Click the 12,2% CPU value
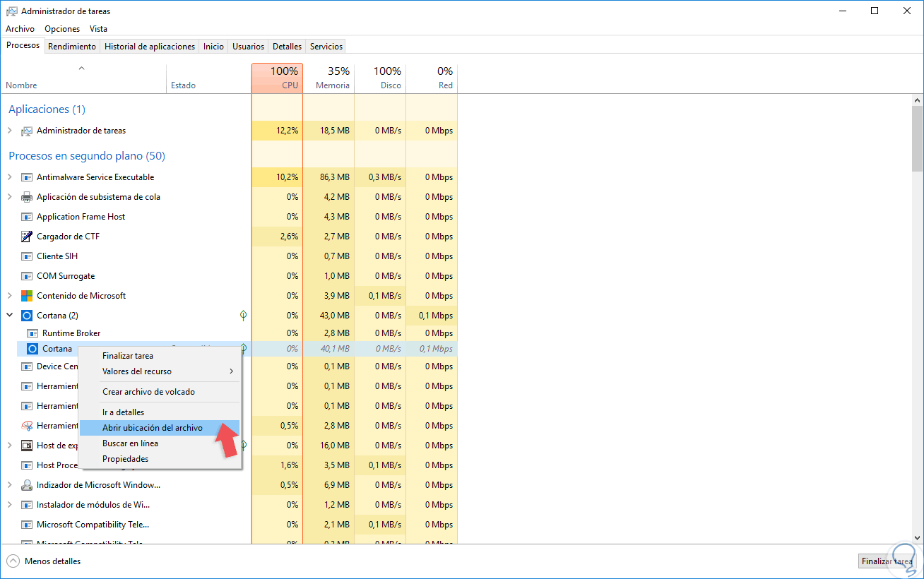This screenshot has width=924, height=579. [287, 131]
